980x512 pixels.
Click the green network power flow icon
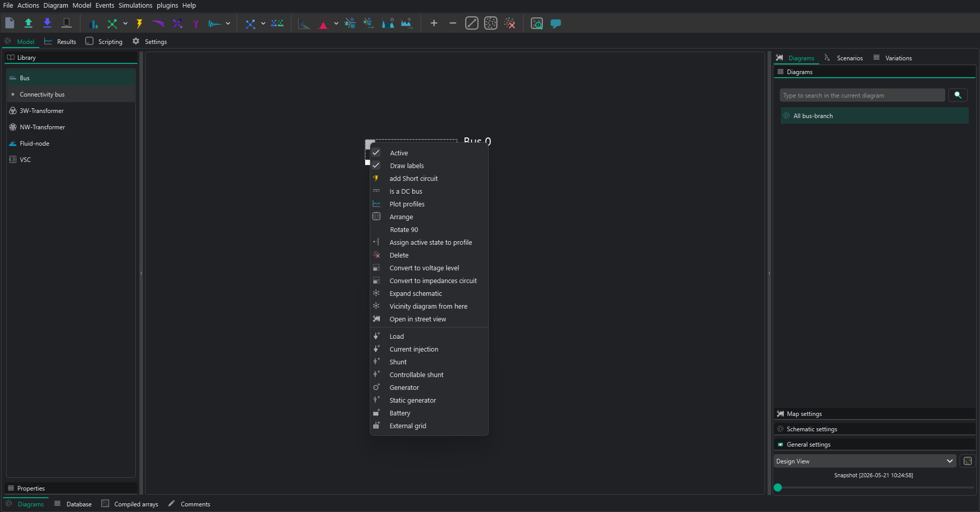[x=112, y=24]
